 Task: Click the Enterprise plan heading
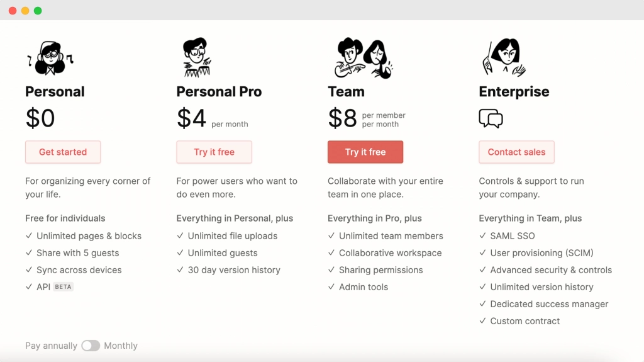point(514,91)
